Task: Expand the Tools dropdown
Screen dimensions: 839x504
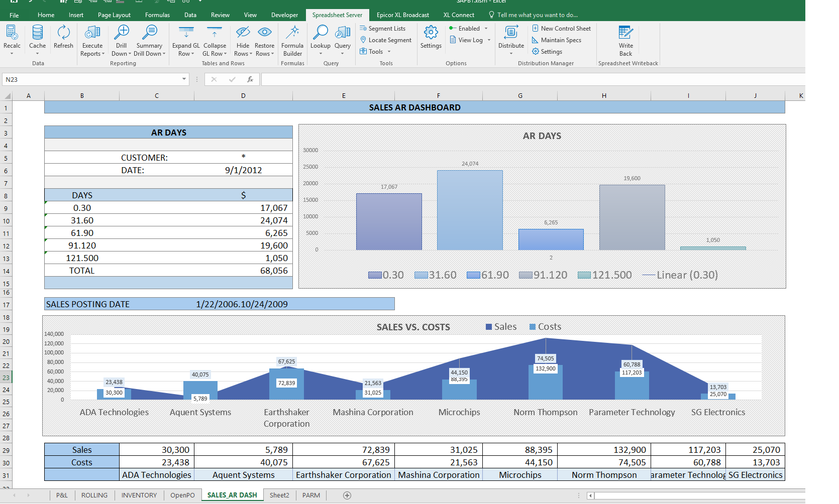Action: [x=389, y=52]
